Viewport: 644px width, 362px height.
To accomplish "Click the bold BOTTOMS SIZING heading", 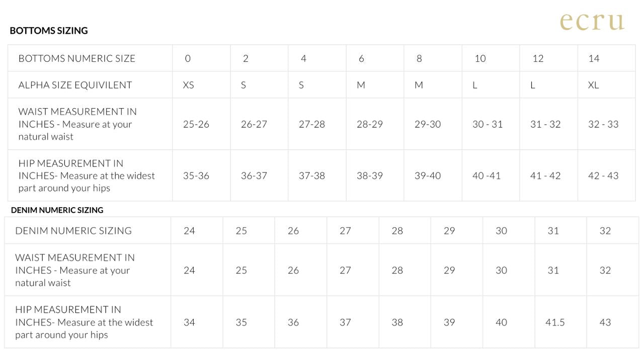I will pyautogui.click(x=49, y=31).
